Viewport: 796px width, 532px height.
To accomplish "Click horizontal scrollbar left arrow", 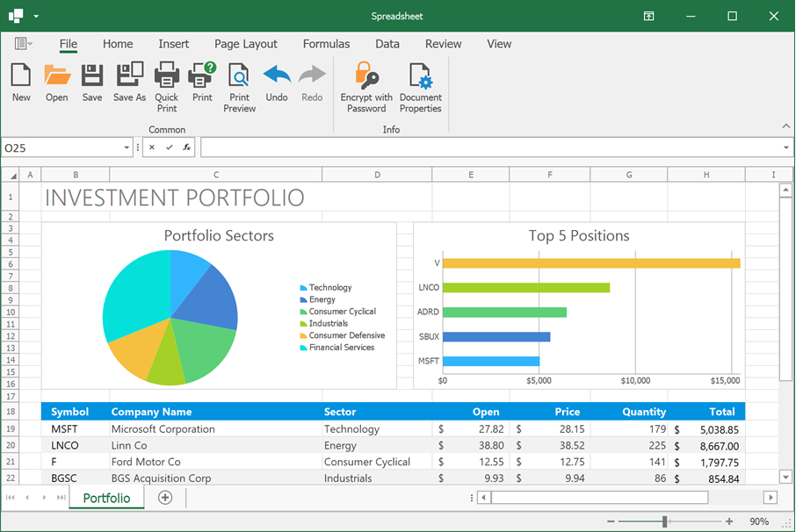I will coord(484,498).
